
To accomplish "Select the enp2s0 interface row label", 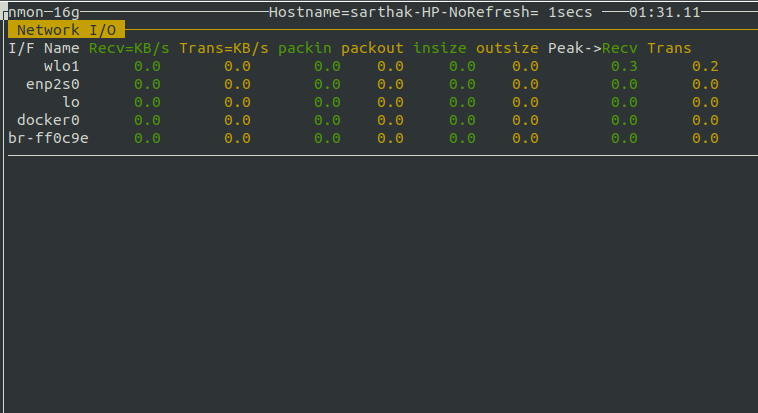I will (x=53, y=85).
